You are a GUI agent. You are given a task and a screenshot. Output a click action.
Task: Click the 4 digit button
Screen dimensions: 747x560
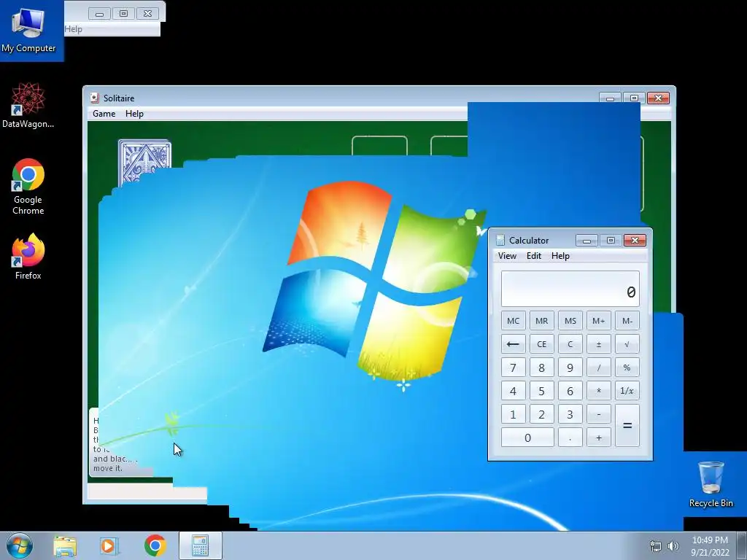[x=513, y=391]
